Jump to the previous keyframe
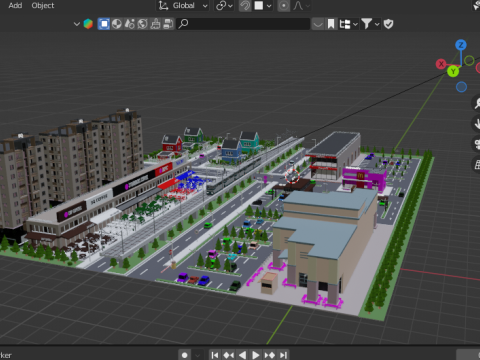480x360 pixels. click(x=228, y=355)
